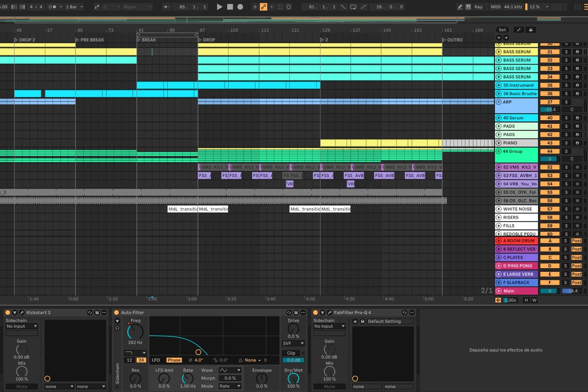Toggle the Kickstart 2 device on/off
The image size is (588, 392).
(7, 312)
